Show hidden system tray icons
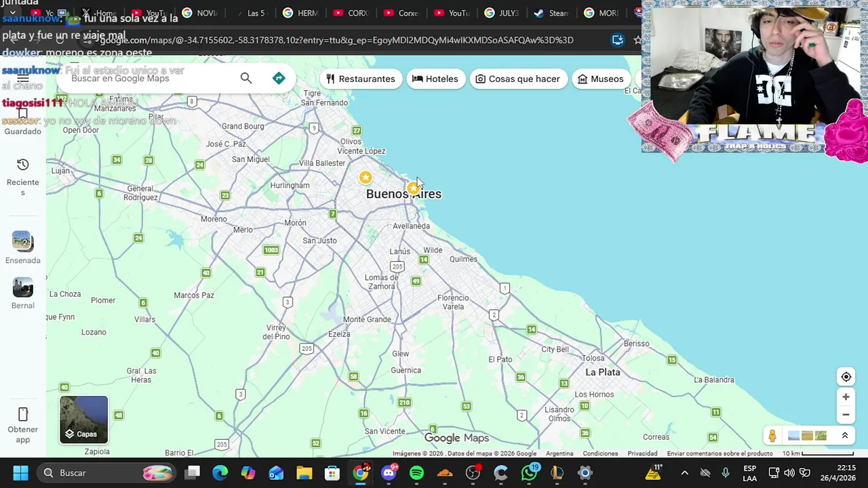The width and height of the screenshot is (868, 488). 684,473
